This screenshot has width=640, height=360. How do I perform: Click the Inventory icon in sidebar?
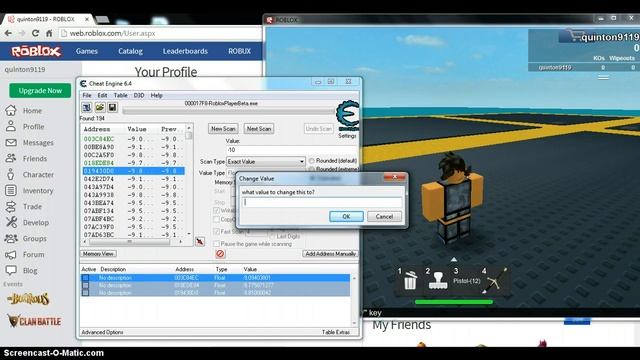[x=11, y=190]
